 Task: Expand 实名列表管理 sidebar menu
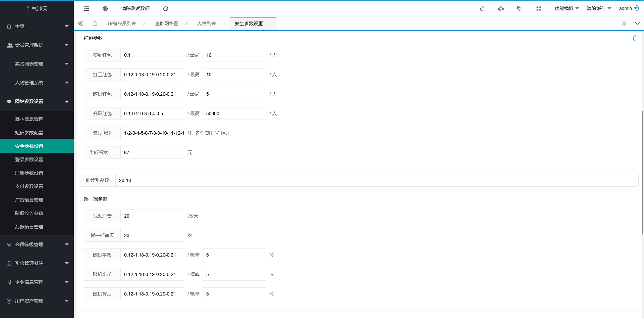[37, 64]
